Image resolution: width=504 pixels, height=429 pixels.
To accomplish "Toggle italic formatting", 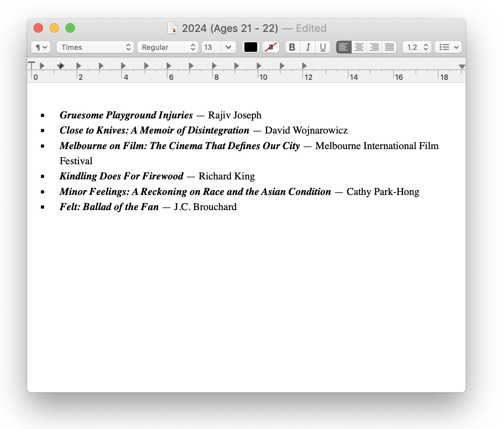I will tap(307, 47).
